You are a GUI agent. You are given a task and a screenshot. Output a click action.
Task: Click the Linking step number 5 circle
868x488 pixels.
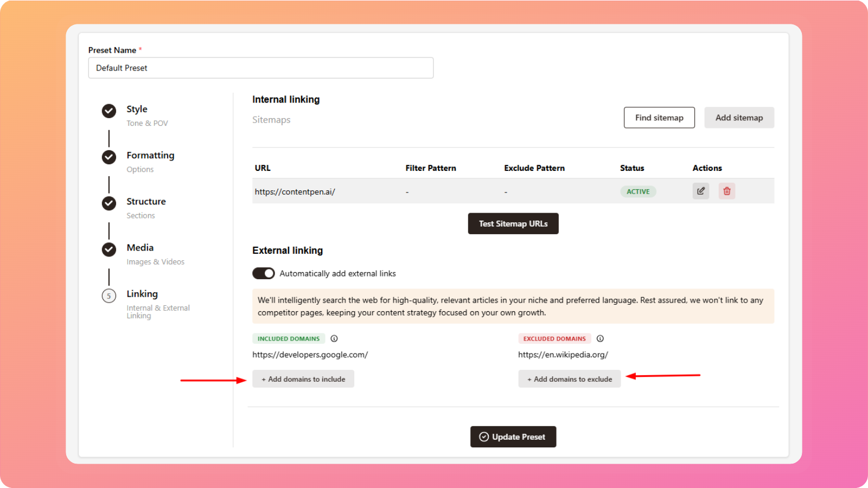109,296
